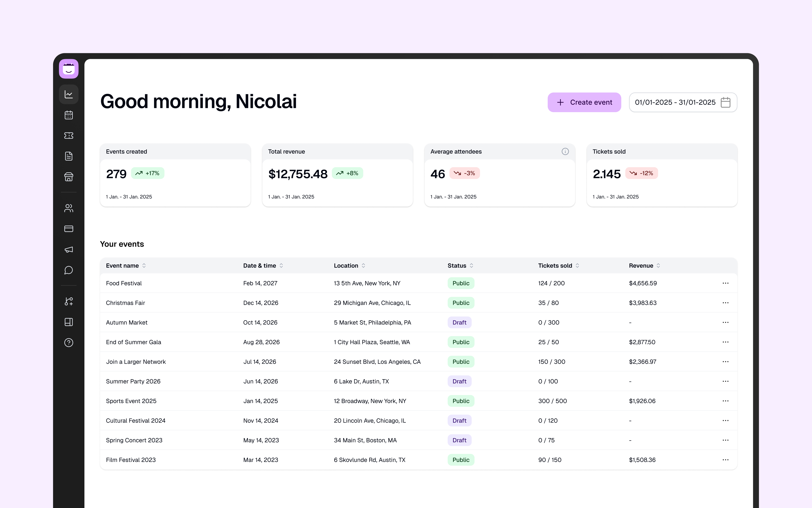Click the info icon on Average attendees
Screen dimensions: 812x508
[565, 152]
